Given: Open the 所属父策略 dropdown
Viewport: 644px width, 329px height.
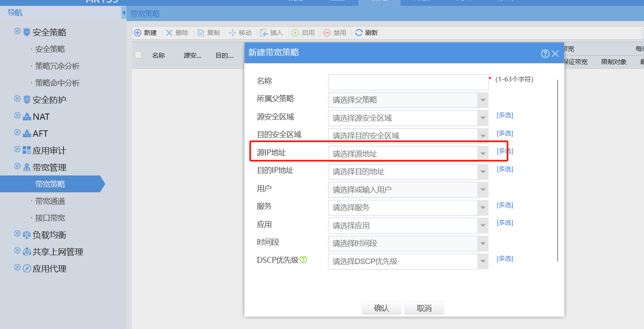Looking at the screenshot, I should click(x=483, y=100).
